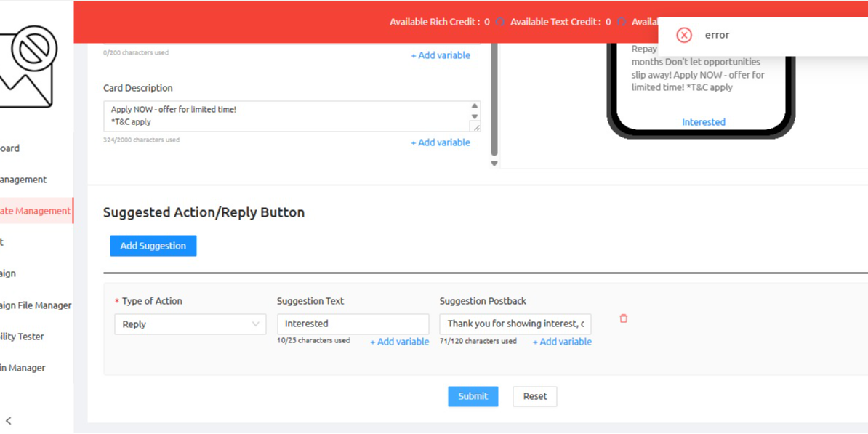
Task: Click the red error X icon
Action: [x=683, y=35]
